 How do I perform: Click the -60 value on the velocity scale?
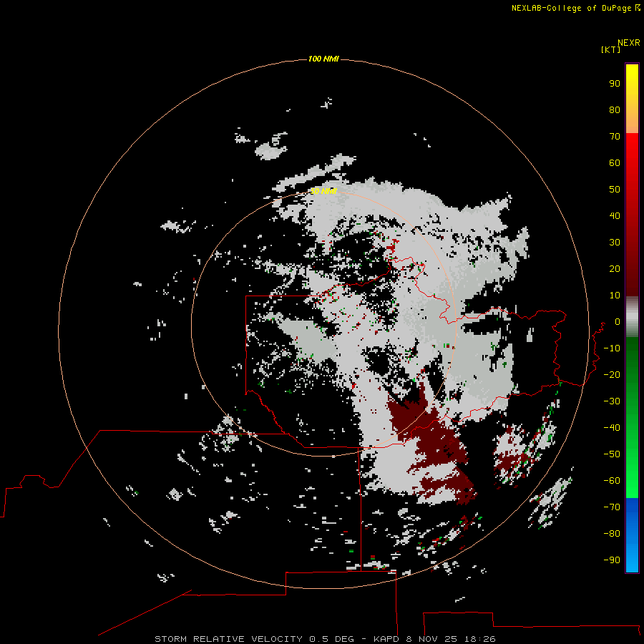tap(612, 481)
